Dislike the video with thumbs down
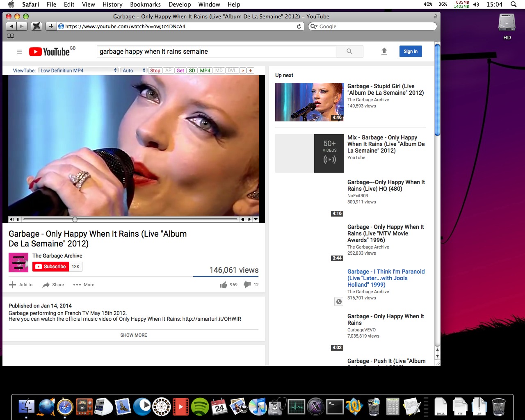 (247, 285)
